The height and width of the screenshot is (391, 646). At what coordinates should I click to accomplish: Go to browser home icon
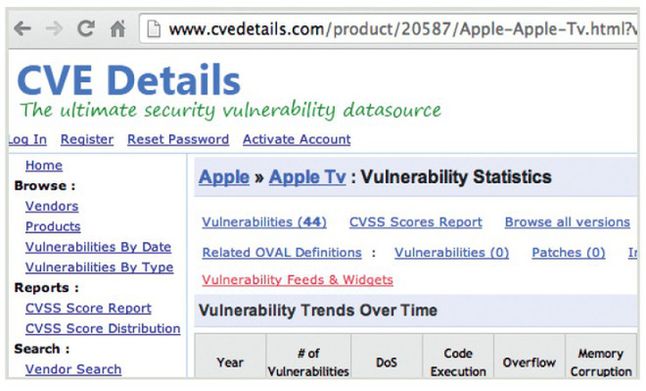point(118,28)
